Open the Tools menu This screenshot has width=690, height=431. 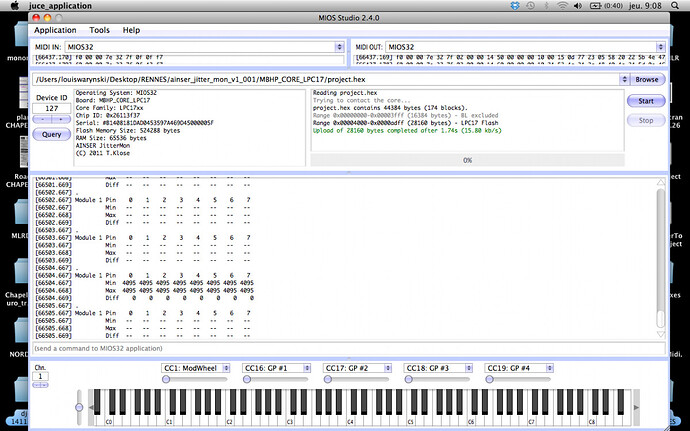(x=99, y=30)
